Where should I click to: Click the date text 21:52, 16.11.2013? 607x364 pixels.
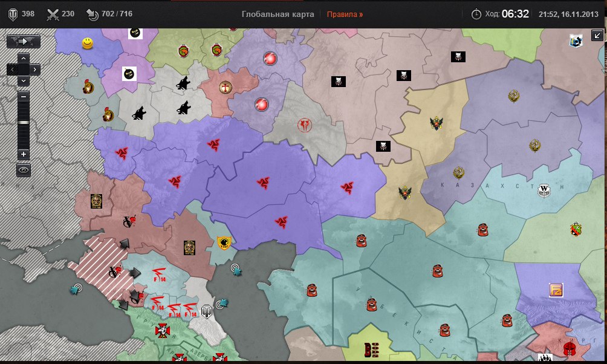point(568,15)
